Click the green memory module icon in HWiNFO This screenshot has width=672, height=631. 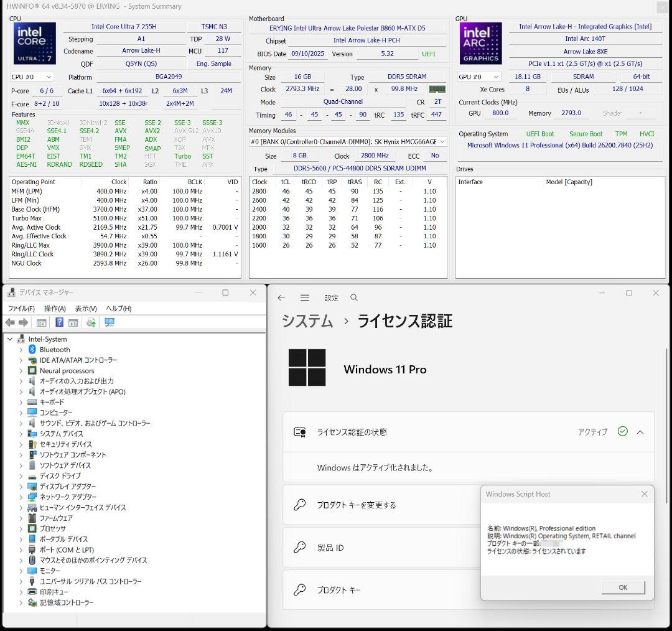(x=437, y=89)
